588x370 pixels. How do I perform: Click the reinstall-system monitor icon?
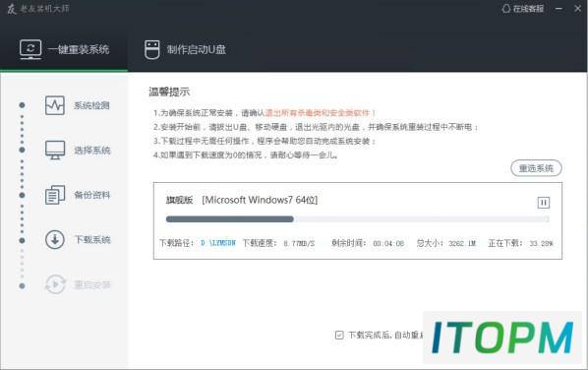30,49
